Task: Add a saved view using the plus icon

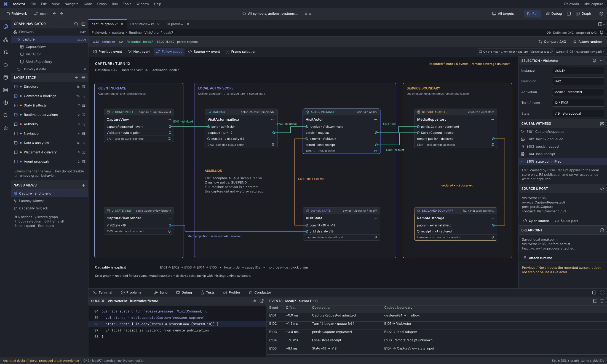Action: tap(83, 185)
